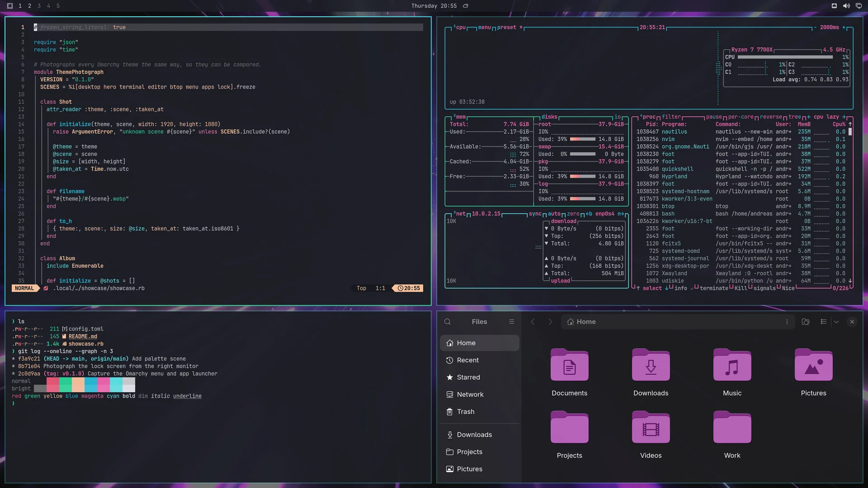Open the btop menu
The height and width of the screenshot is (488, 868).
click(484, 27)
